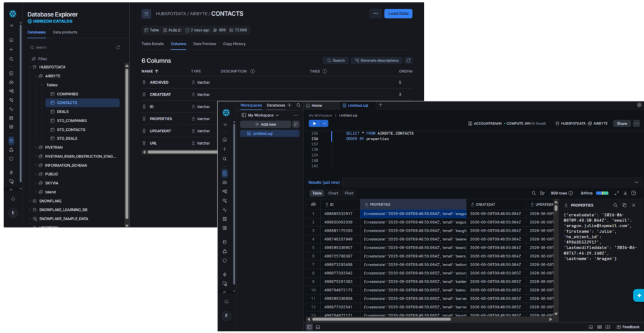Collapse the AIRBYTE schema node
This screenshot has width=644, height=333.
click(x=36, y=76)
